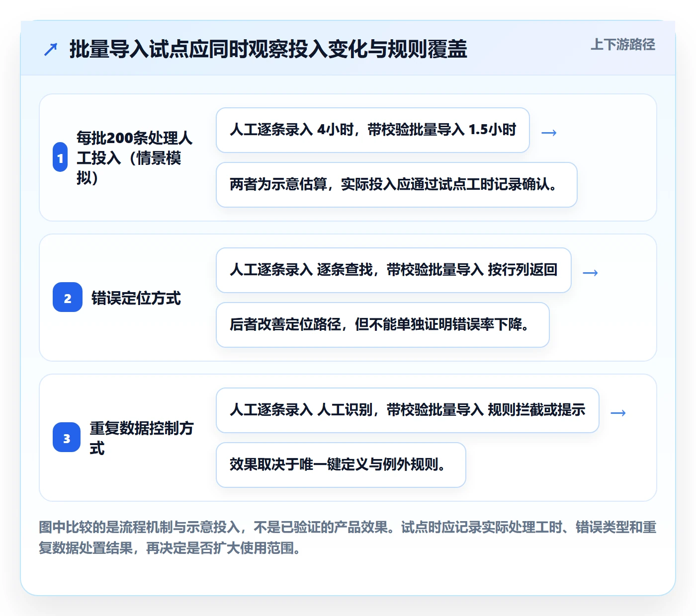This screenshot has width=696, height=616.
Task: Open the box 人工逐条录入 逐条查找，带校验批量导入 按行列返回
Action: coord(394,270)
